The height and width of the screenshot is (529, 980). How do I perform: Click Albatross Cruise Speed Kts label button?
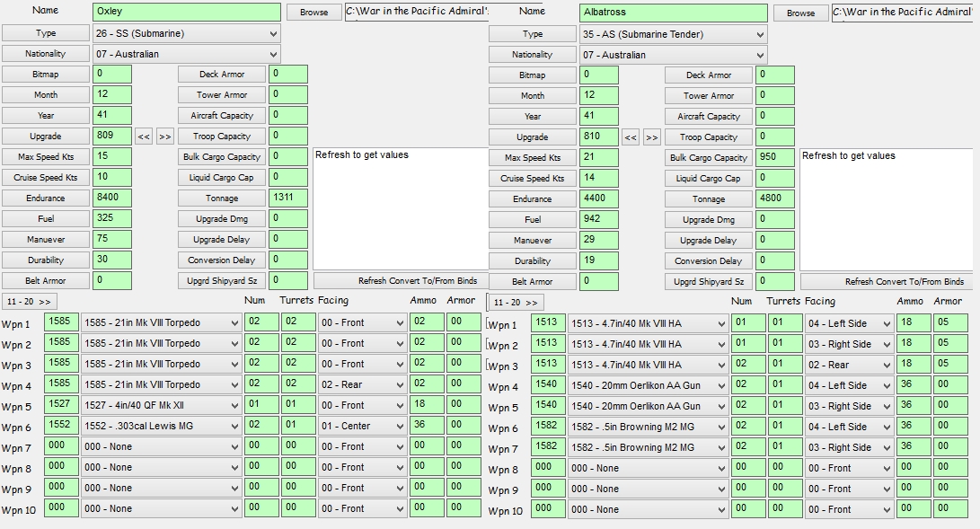tap(533, 178)
